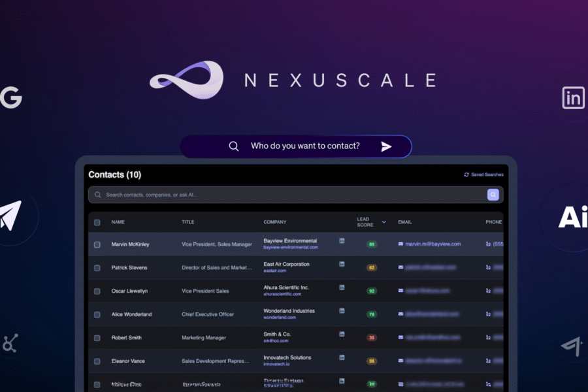Click the LinkedIn logo on the right edge
The width and height of the screenshot is (588, 392).
tap(573, 98)
